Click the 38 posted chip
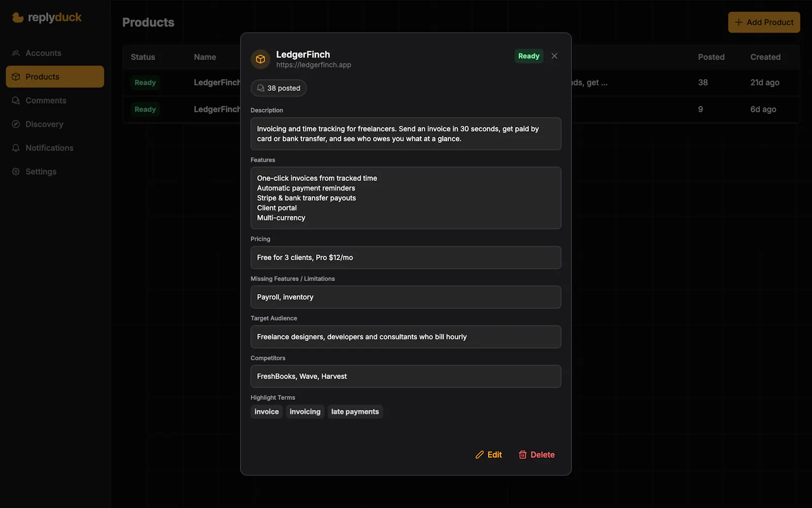 pos(279,88)
